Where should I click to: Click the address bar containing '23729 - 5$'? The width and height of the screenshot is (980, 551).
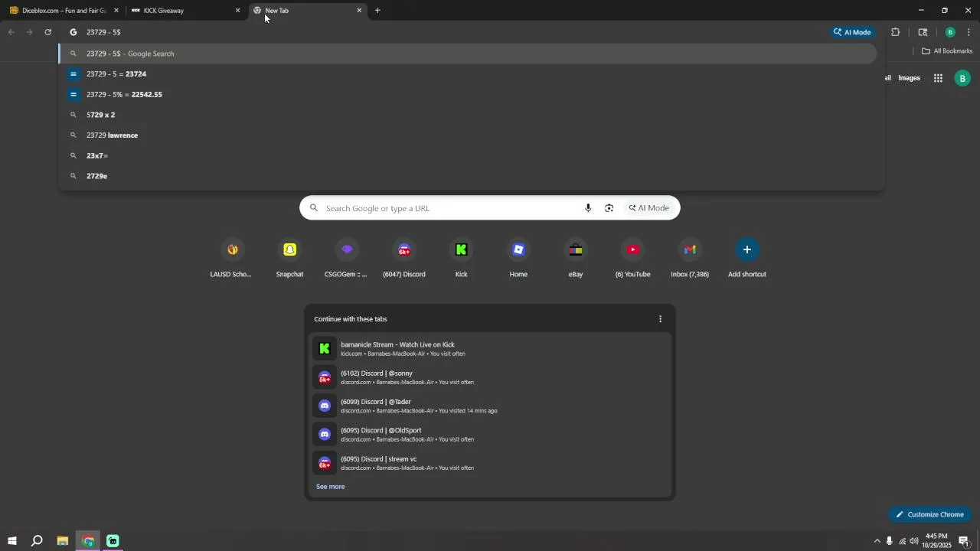[x=444, y=32]
